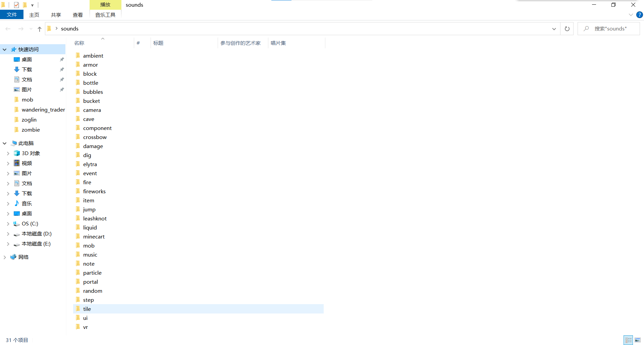The width and height of the screenshot is (644, 345).
Task: Switch to the 共享 ribbon tab
Action: (x=56, y=15)
